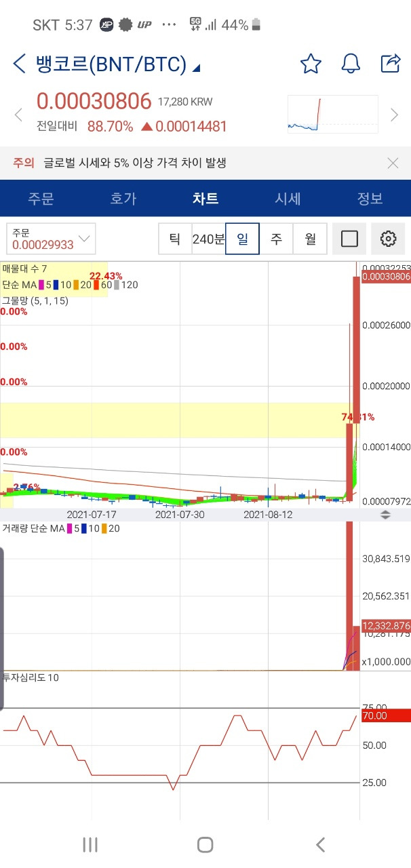
Task: Share the chart using share icon
Action: (391, 64)
